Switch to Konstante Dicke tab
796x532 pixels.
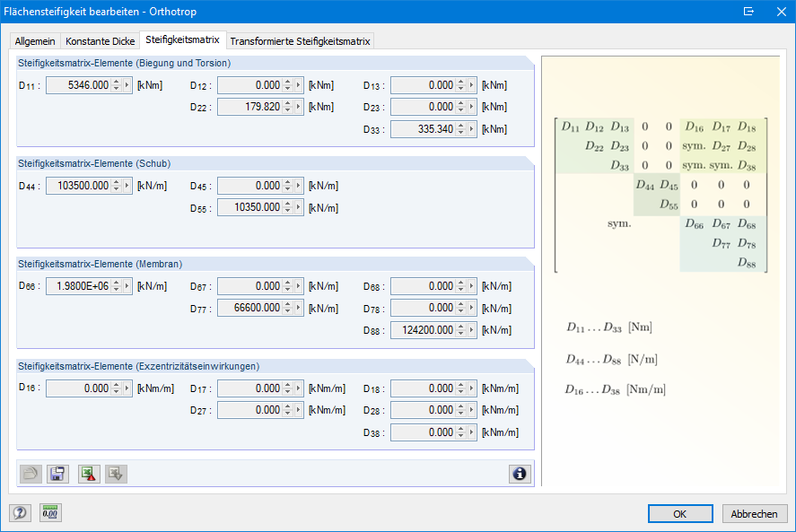[x=100, y=41]
